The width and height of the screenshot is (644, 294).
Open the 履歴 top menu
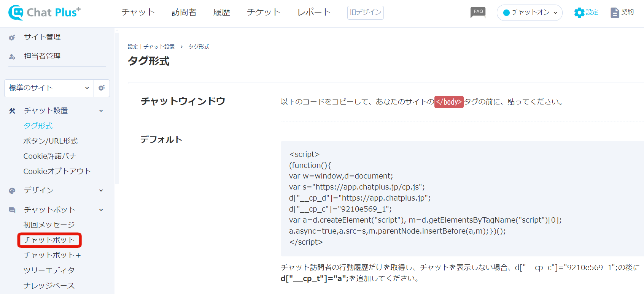[222, 12]
